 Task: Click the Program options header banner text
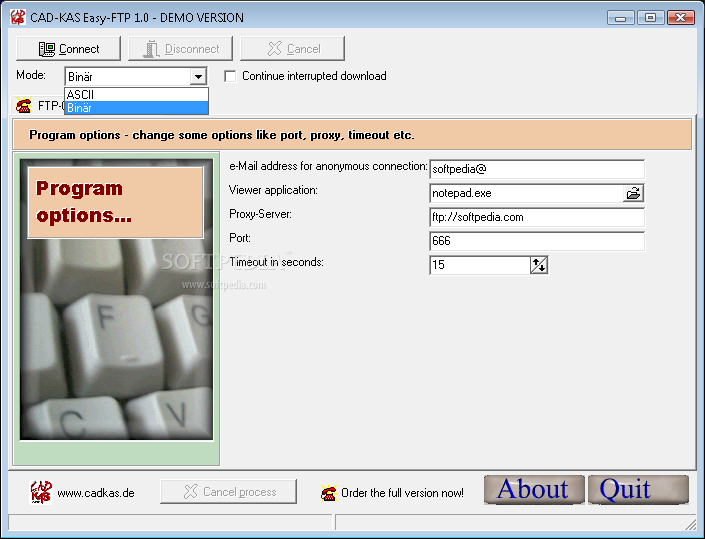pyautogui.click(x=222, y=135)
